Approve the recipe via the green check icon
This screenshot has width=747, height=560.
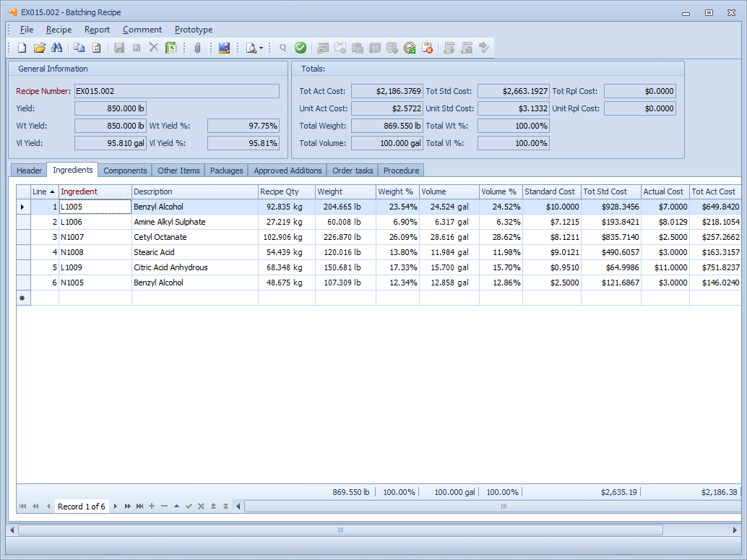(x=300, y=48)
